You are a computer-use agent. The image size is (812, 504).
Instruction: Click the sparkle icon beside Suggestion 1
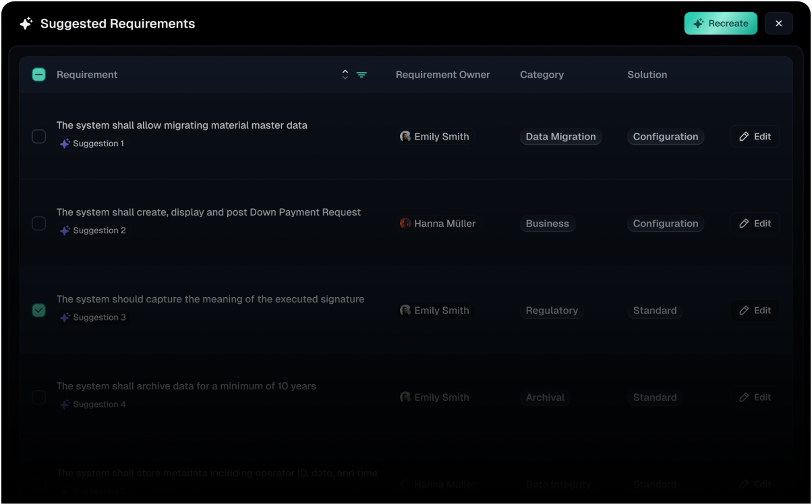pos(65,144)
